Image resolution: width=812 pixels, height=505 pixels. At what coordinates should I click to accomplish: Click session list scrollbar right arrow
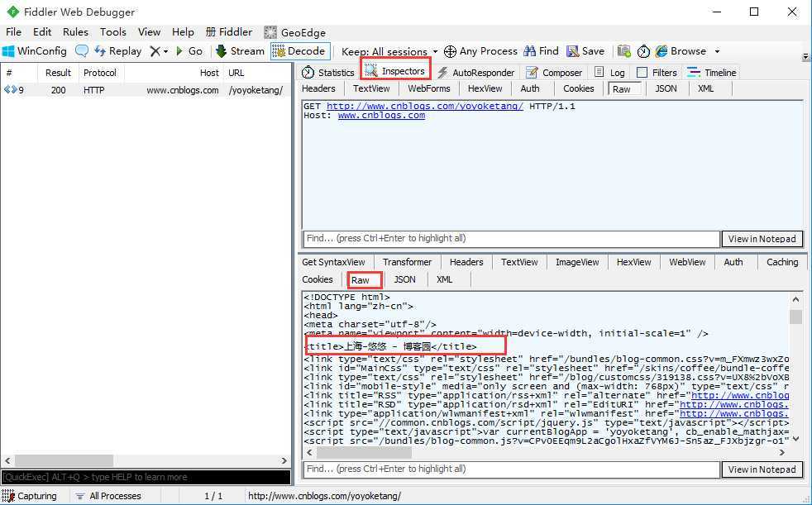(284, 460)
